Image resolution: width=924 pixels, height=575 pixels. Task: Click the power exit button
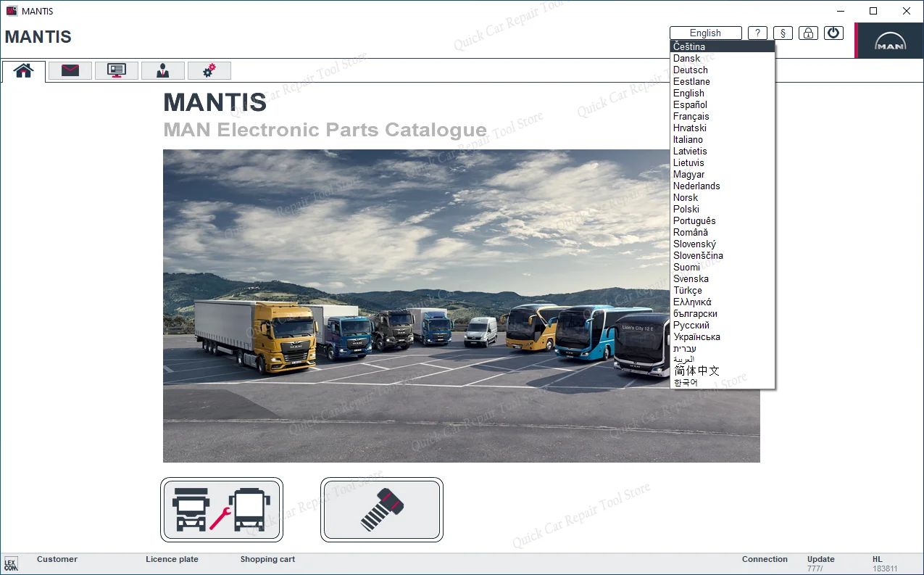(834, 33)
